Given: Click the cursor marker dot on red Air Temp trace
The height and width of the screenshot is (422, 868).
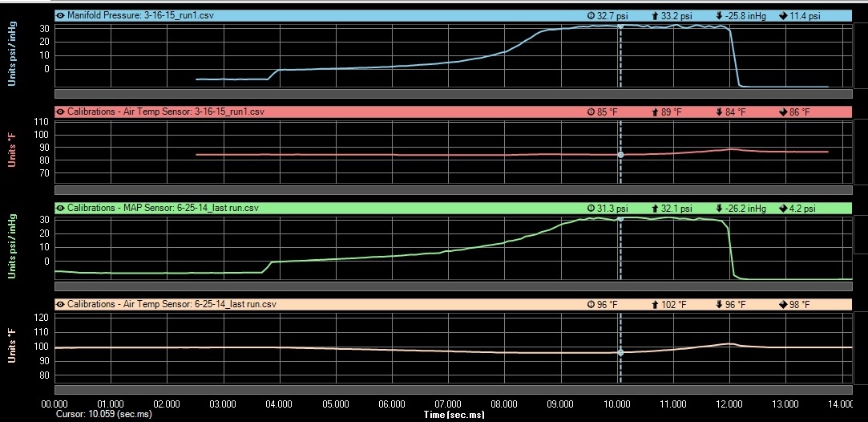Looking at the screenshot, I should [x=620, y=155].
